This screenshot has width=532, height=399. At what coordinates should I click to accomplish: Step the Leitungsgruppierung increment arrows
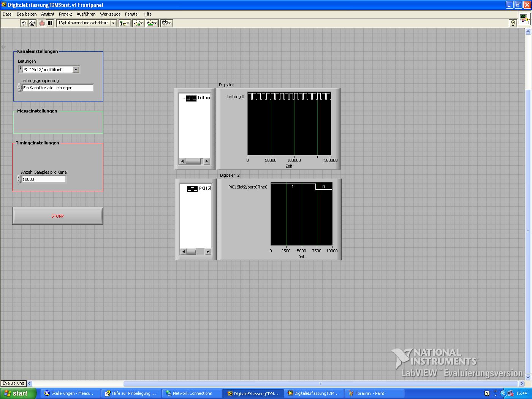pos(19,88)
